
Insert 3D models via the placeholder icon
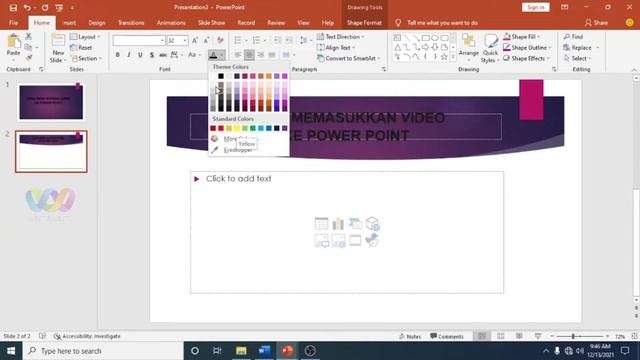tap(372, 224)
